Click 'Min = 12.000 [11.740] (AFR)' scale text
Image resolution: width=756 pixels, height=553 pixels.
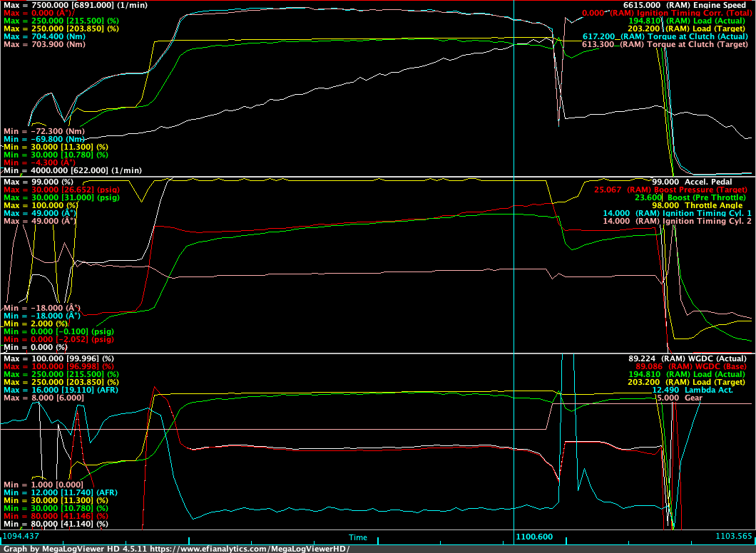61,493
